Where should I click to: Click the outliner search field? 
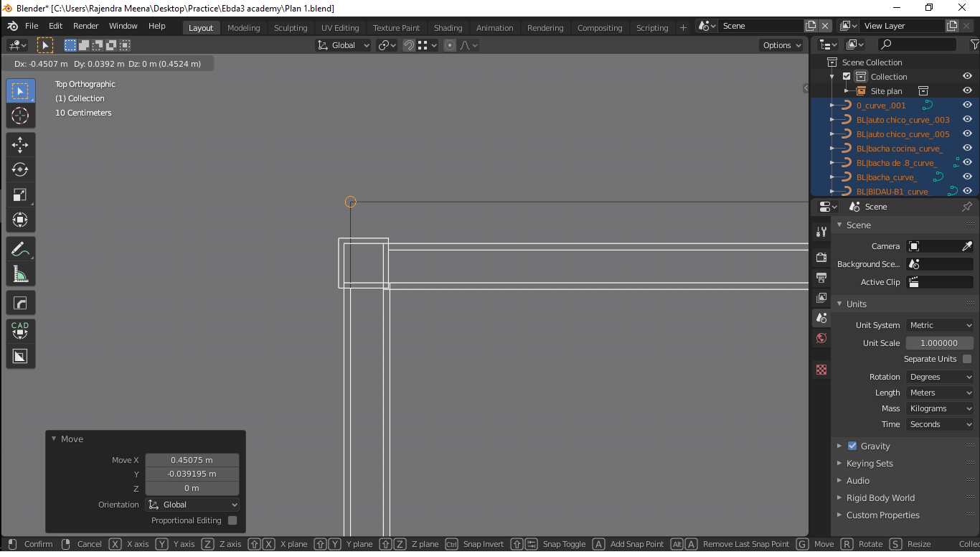pos(917,45)
